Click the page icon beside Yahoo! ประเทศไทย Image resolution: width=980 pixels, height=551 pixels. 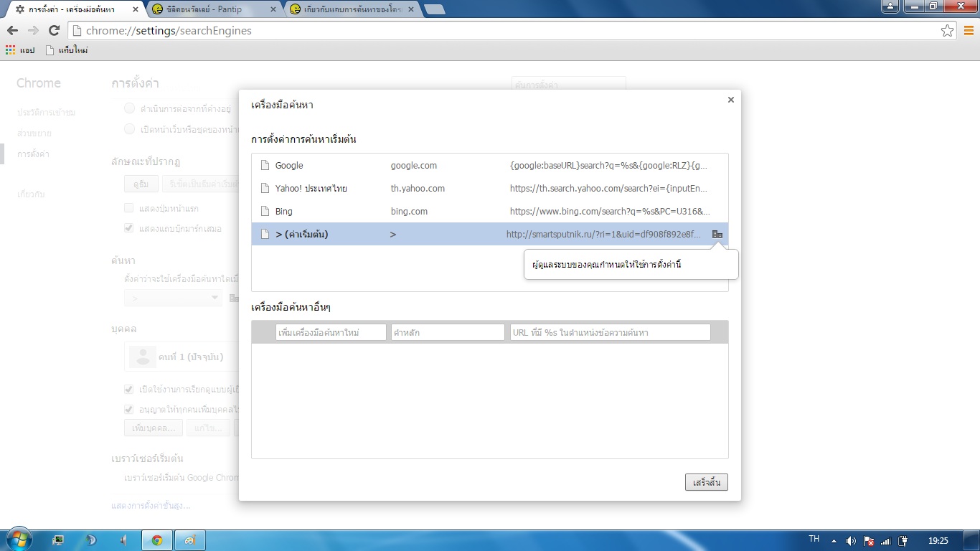[265, 188]
